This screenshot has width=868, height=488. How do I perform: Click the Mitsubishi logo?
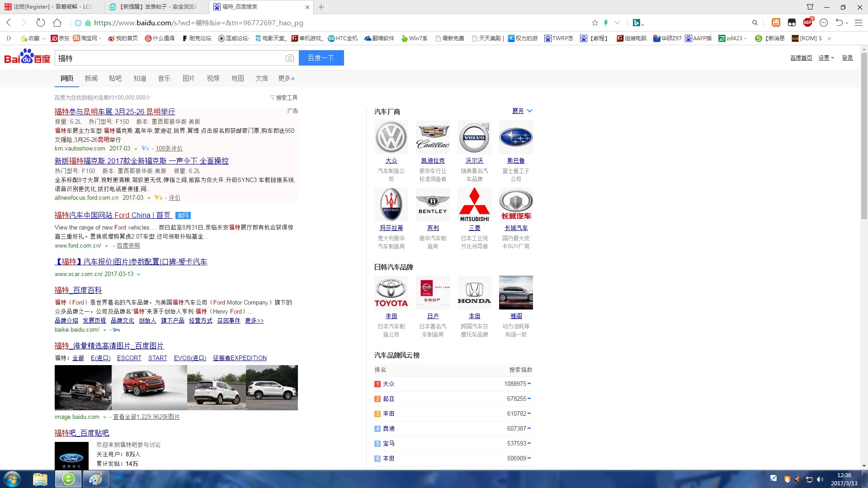(x=474, y=205)
